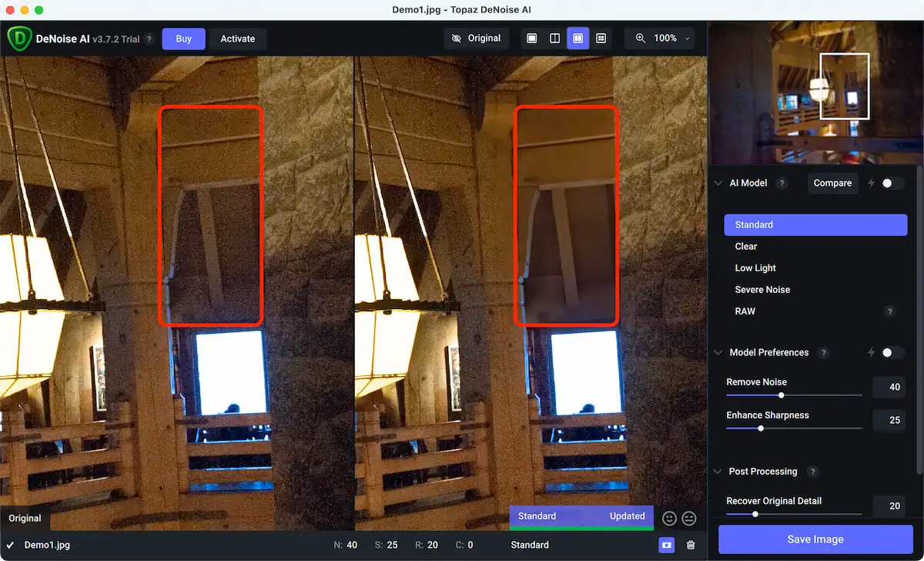Click the Model Preferences lightning icon

click(871, 353)
